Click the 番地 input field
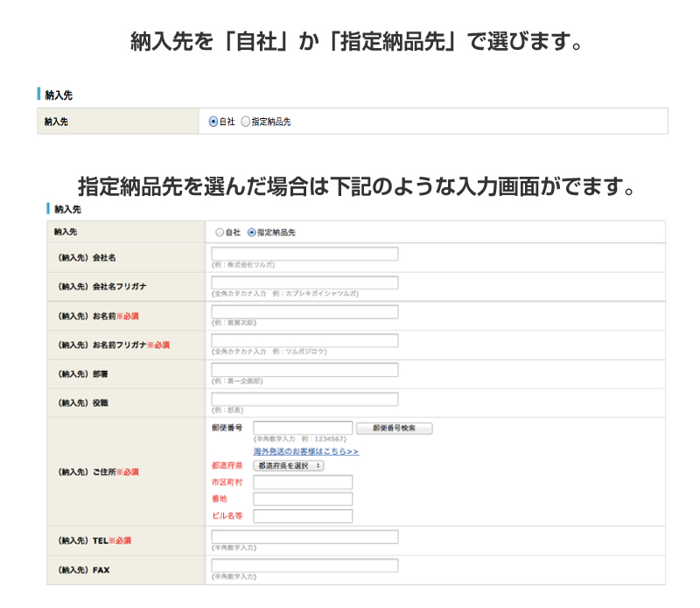This screenshot has height=608, width=700. (x=302, y=499)
